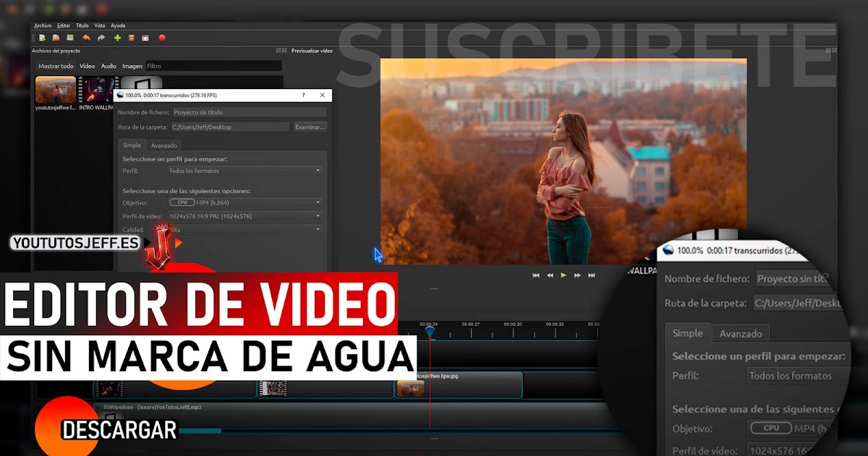Screen dimensions: 868x456
Task: Click the rewind button under preview
Action: [550, 275]
